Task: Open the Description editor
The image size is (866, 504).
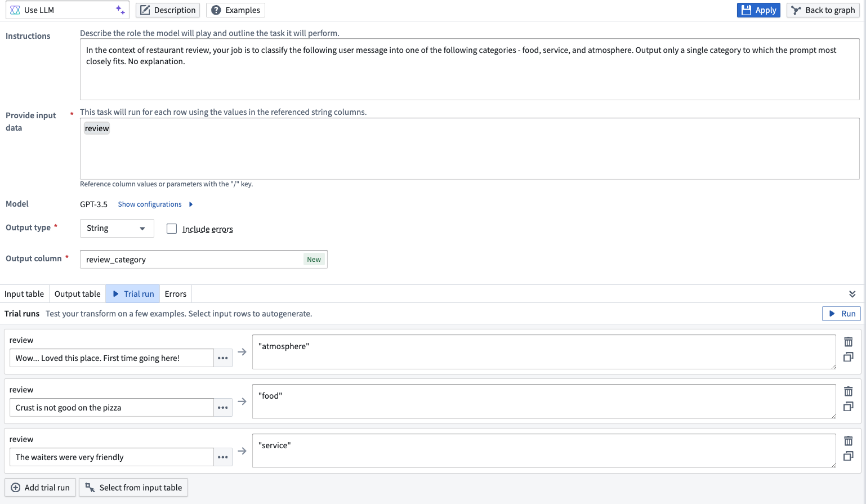Action: 168,10
